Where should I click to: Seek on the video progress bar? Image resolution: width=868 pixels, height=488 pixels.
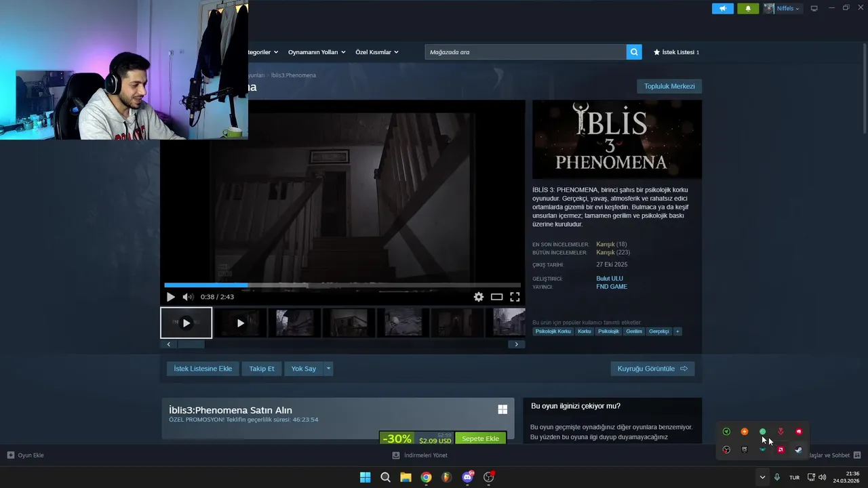point(342,285)
